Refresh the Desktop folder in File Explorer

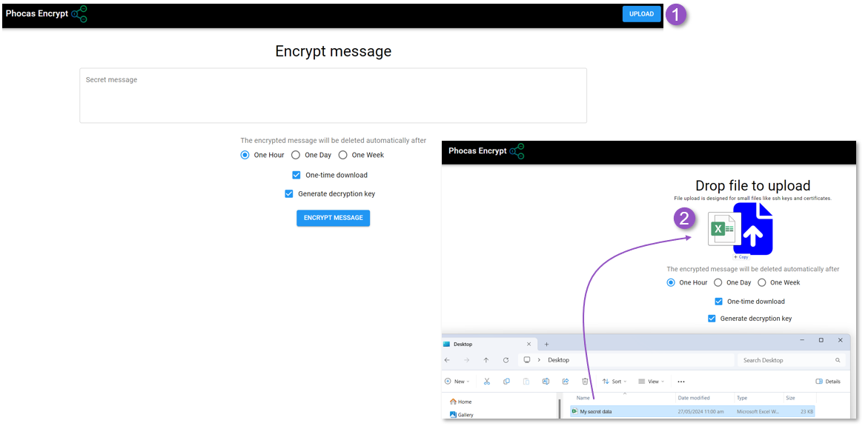click(x=506, y=360)
